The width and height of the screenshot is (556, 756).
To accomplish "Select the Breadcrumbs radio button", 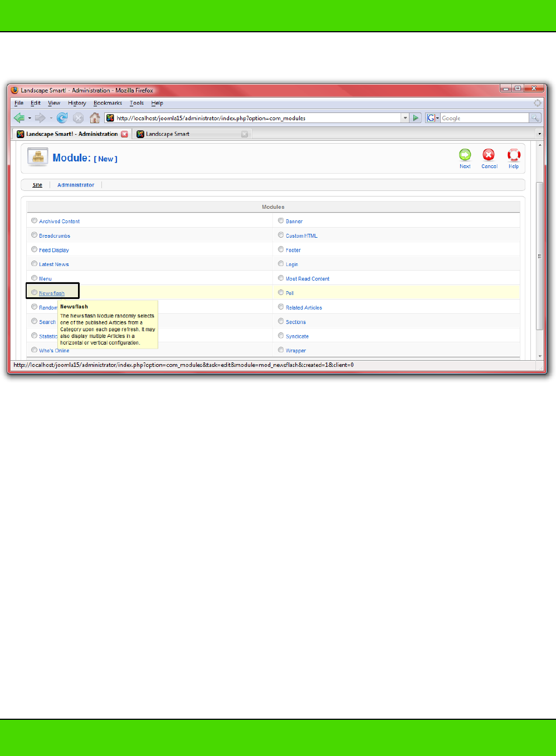I will coord(34,235).
